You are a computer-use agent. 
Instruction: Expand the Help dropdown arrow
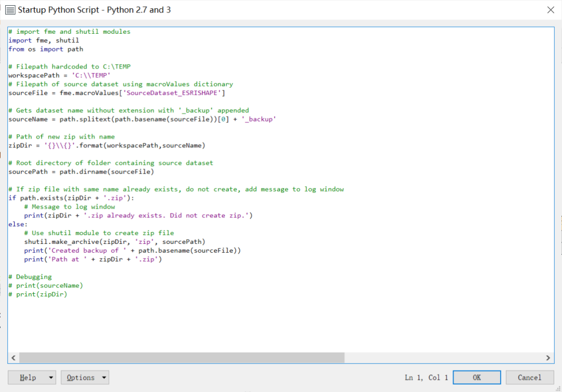coord(51,377)
